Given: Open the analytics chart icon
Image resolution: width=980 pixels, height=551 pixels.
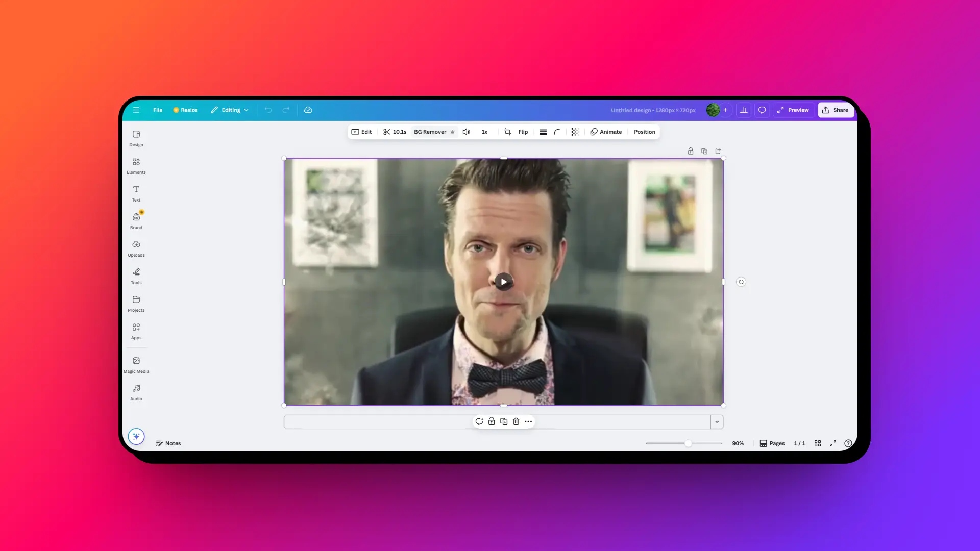Looking at the screenshot, I should coord(744,110).
